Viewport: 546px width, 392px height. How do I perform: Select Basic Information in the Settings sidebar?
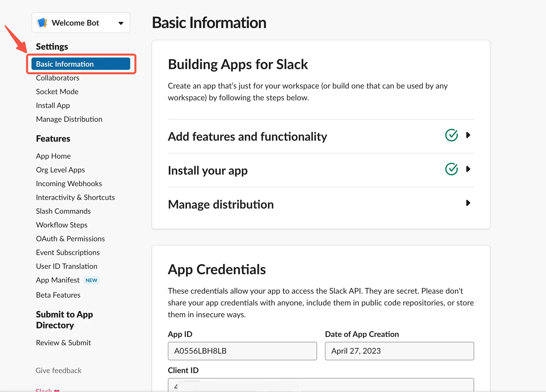[x=81, y=64]
